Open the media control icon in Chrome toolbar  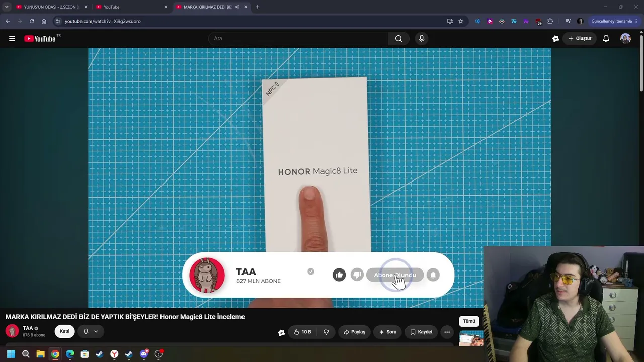point(568,21)
